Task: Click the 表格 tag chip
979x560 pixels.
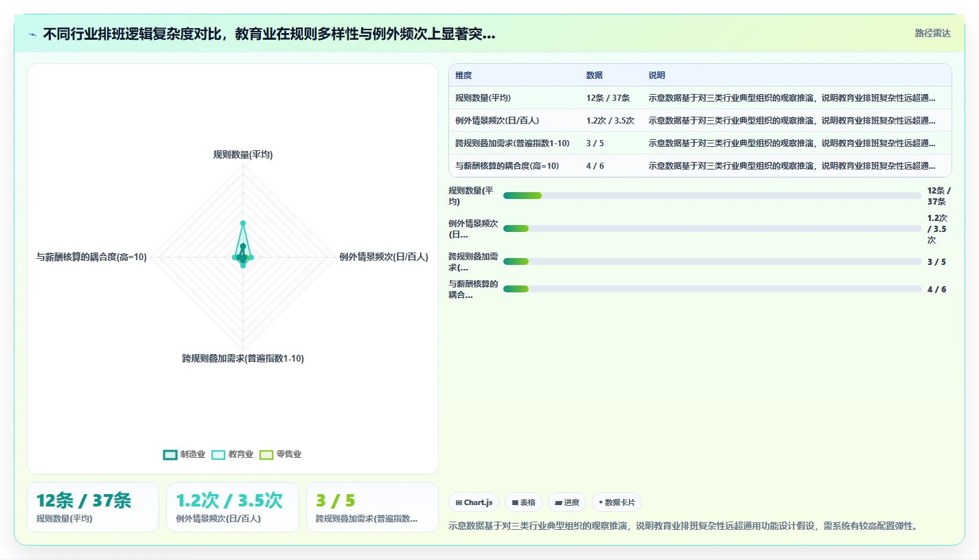Action: click(523, 502)
